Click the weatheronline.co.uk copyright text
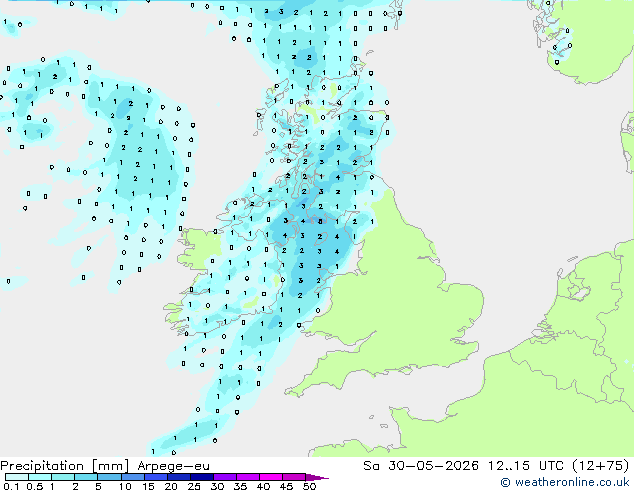The height and width of the screenshot is (490, 634). pos(564,482)
